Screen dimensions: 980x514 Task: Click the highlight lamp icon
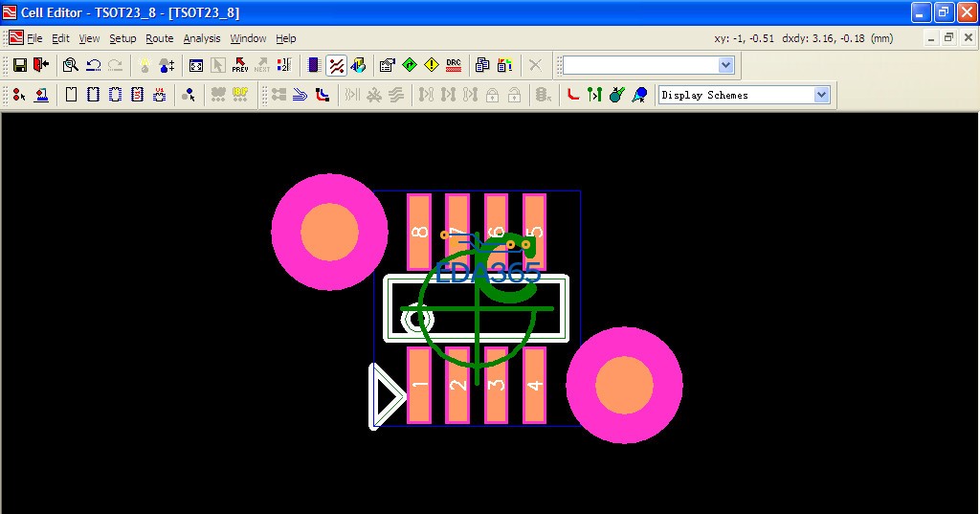coord(145,65)
